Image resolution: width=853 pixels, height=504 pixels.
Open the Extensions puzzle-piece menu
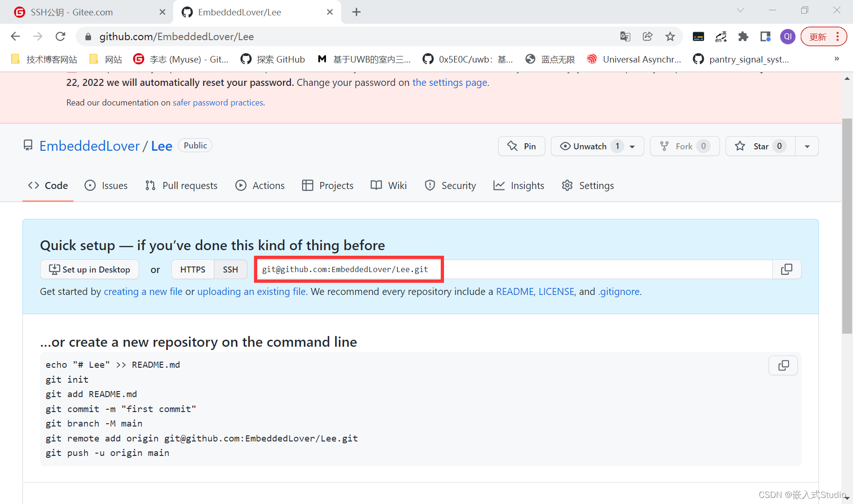click(x=743, y=36)
